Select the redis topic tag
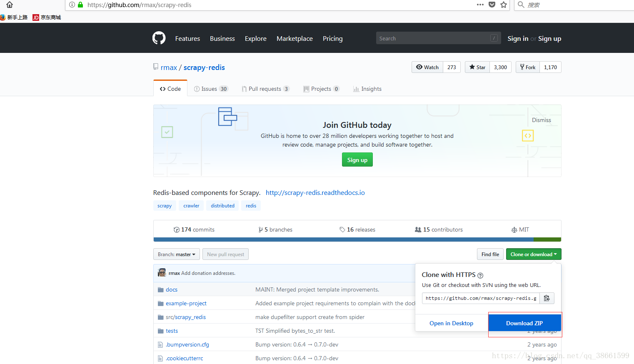 (x=251, y=206)
